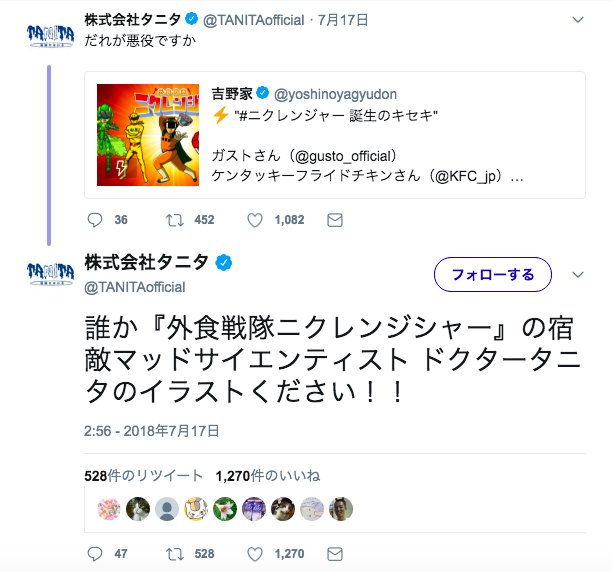Click the フォローする follow button
Image resolution: width=612 pixels, height=572 pixels.
pyautogui.click(x=493, y=274)
